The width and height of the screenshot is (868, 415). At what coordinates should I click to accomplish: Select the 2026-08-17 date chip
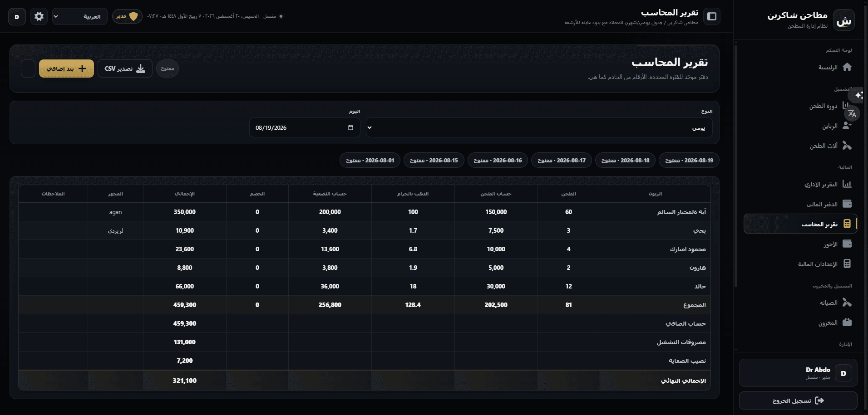(562, 160)
